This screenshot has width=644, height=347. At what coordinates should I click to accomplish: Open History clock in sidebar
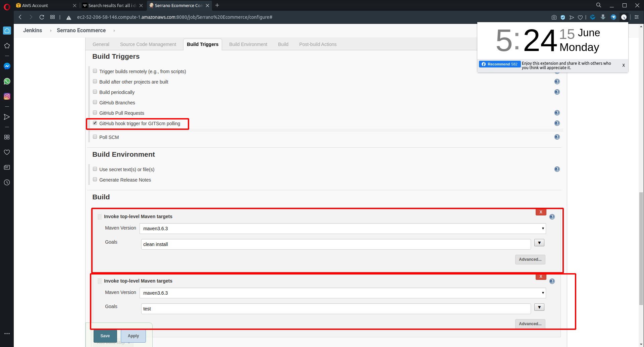7,183
